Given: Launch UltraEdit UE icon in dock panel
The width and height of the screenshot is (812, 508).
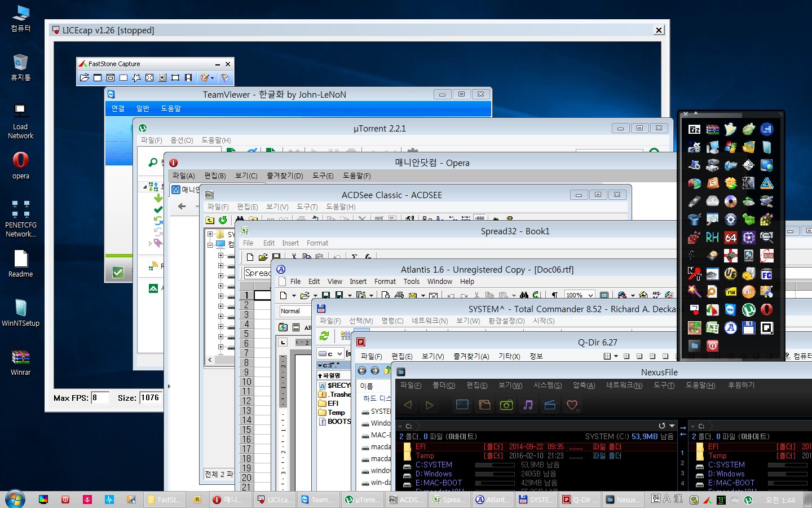Looking at the screenshot, I should click(731, 274).
